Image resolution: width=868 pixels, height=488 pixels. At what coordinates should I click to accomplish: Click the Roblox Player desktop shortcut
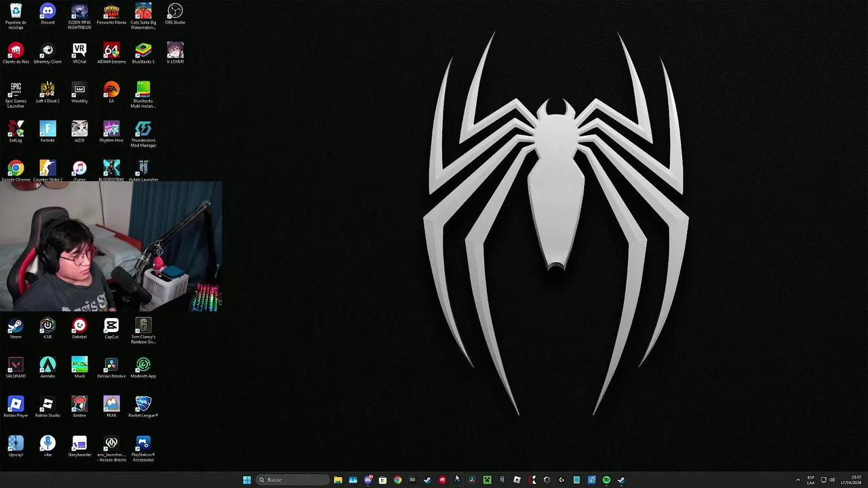(x=16, y=407)
